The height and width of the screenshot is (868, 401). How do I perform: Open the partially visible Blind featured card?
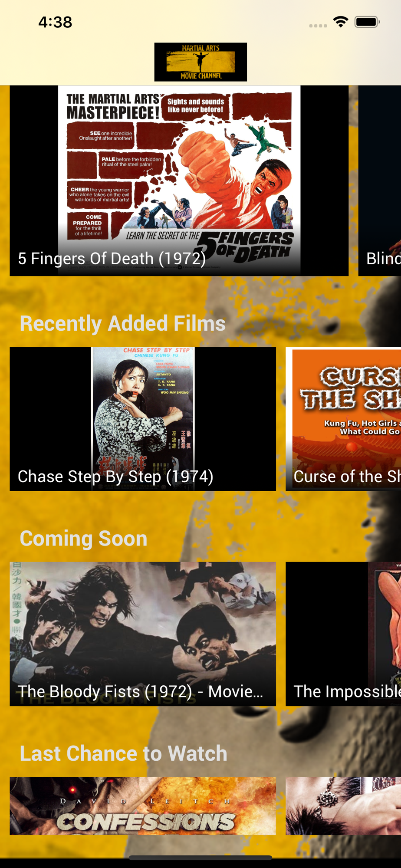tap(380, 181)
